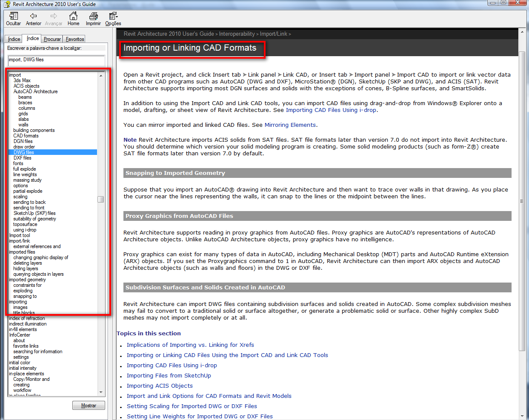Select 'CAD formats' index entry

point(26,136)
